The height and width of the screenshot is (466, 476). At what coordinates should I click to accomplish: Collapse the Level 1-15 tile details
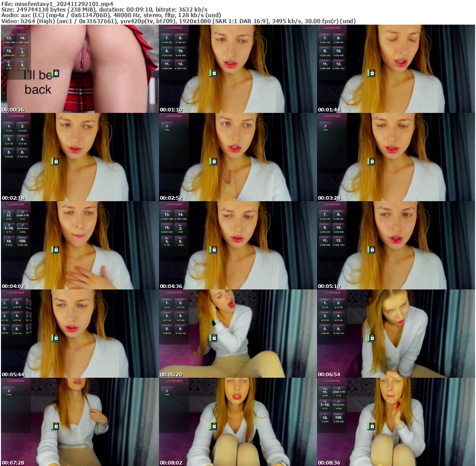(x=22, y=215)
